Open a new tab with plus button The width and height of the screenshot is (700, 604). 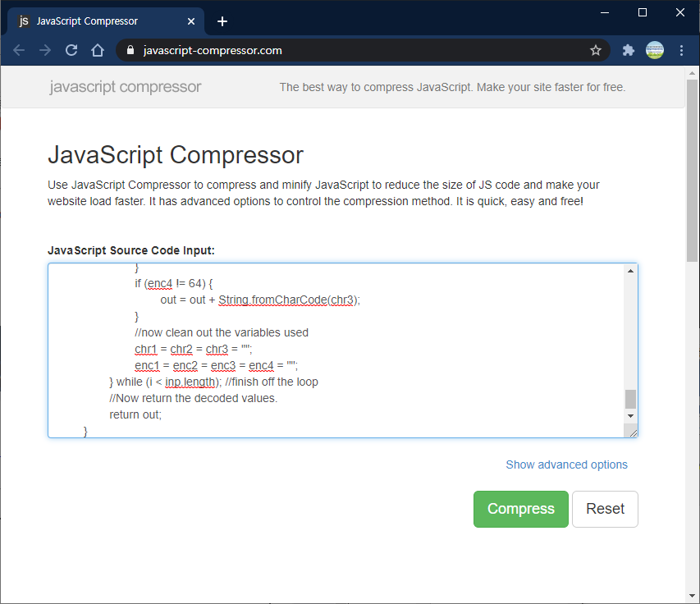(222, 21)
